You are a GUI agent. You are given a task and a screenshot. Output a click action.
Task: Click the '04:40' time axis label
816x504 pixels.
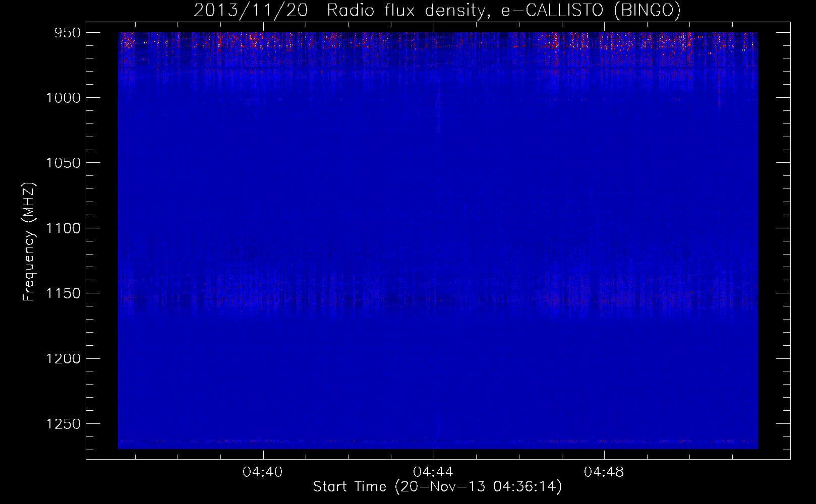coord(263,472)
